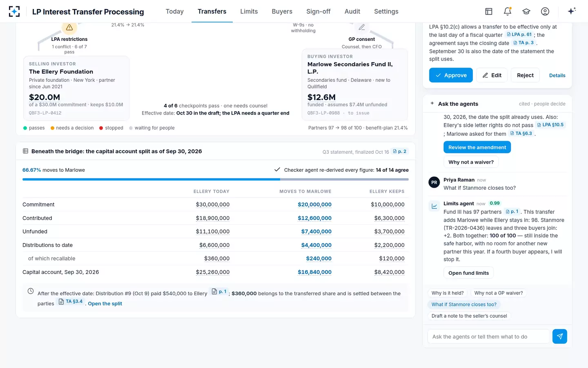
Task: Open the layout panel icon in header
Action: pyautogui.click(x=489, y=11)
